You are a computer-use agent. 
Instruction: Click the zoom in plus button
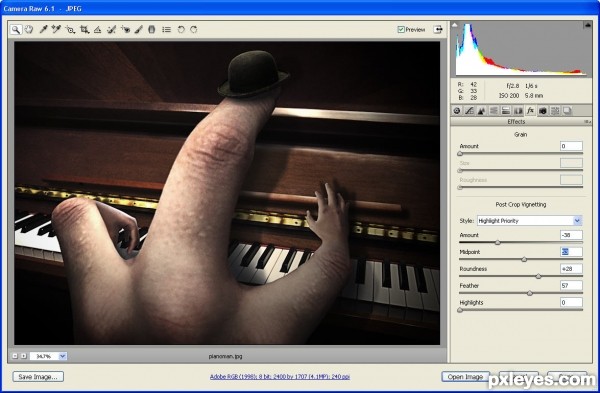pyautogui.click(x=24, y=356)
